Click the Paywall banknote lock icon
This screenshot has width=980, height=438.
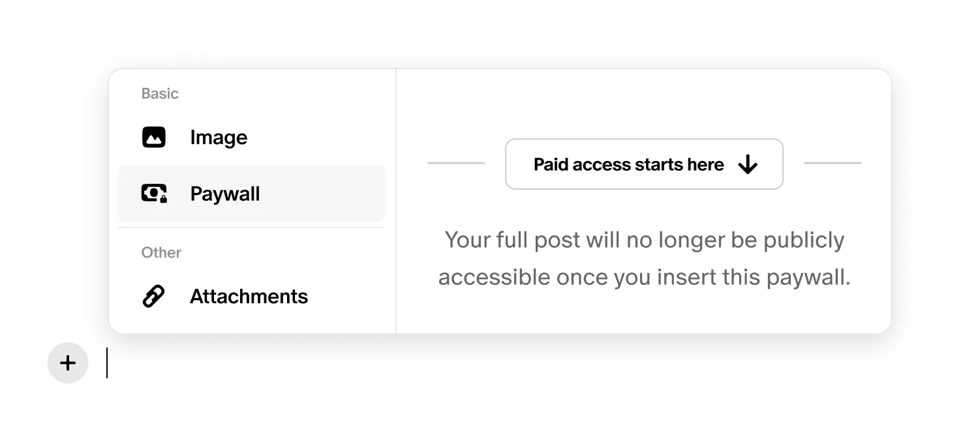point(154,194)
